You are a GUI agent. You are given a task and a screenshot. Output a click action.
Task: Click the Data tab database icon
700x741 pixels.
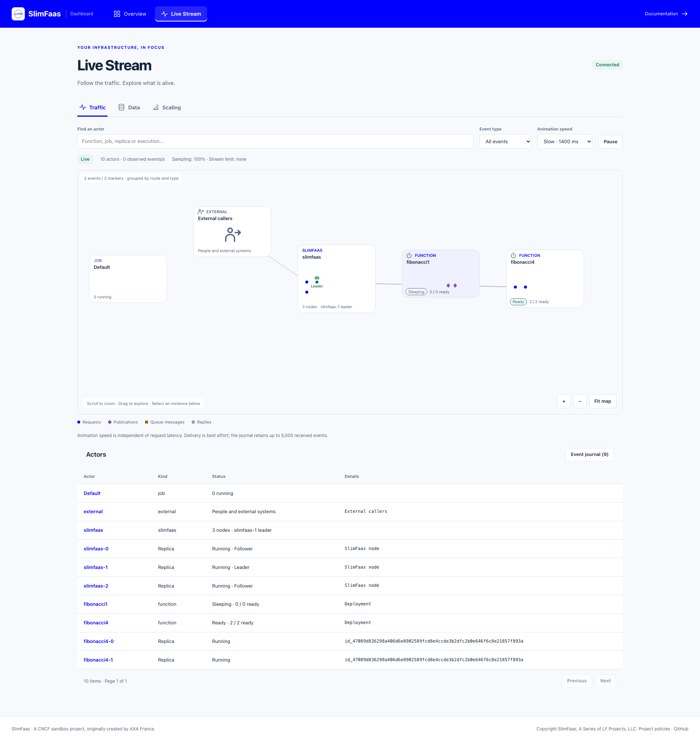pyautogui.click(x=121, y=108)
